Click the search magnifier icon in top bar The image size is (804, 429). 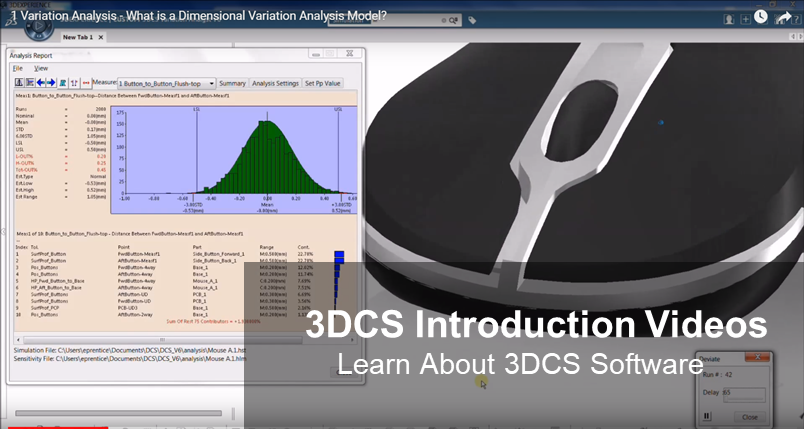(453, 21)
